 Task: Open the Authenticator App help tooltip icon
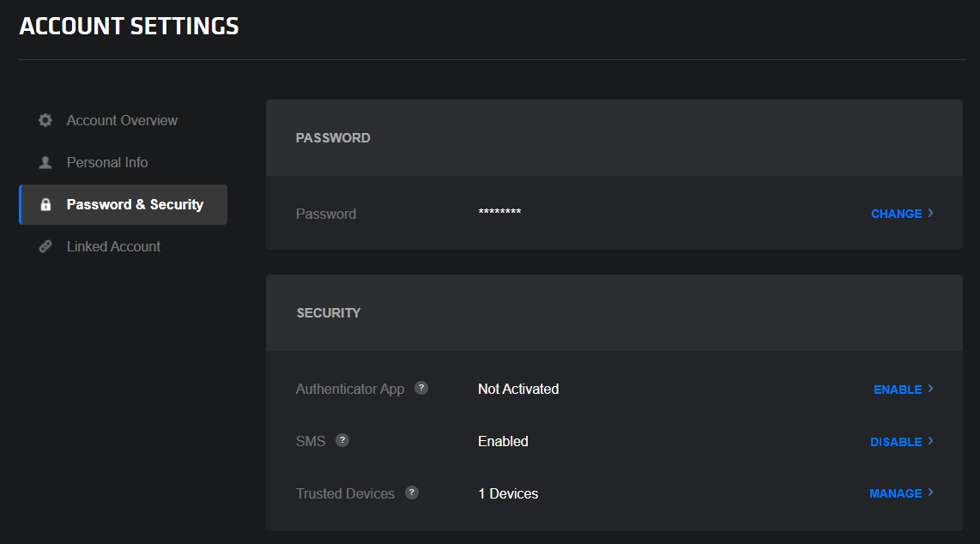coord(421,388)
